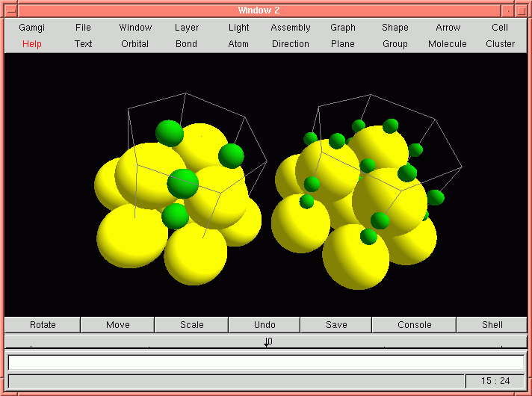Viewport: 532px width, 396px height.
Task: Open the Bond menu
Action: coord(186,44)
